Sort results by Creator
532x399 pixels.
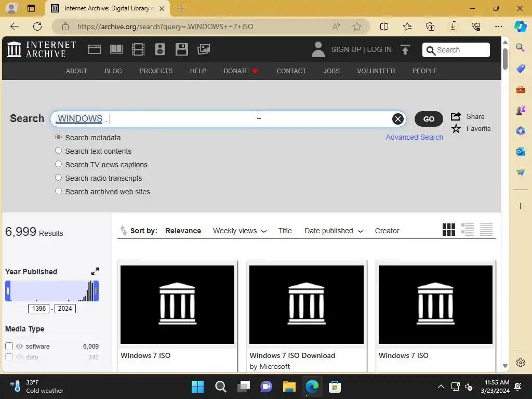[x=387, y=231]
